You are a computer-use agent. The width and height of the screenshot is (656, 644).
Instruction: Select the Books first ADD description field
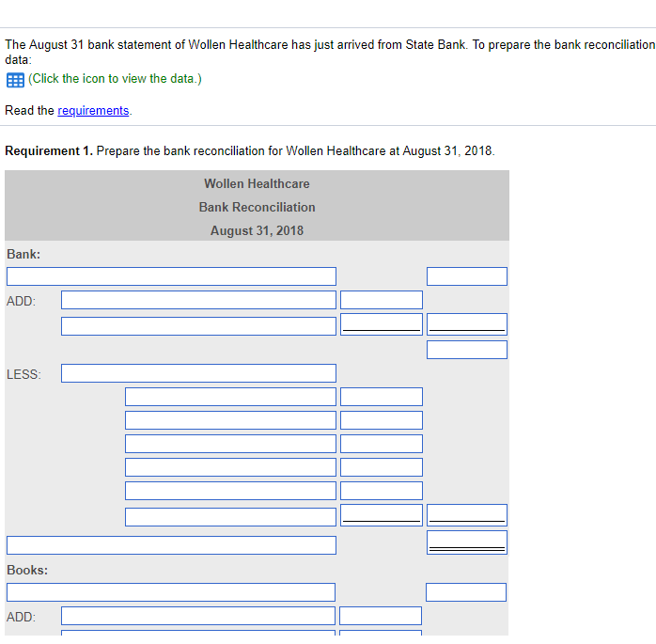198,616
